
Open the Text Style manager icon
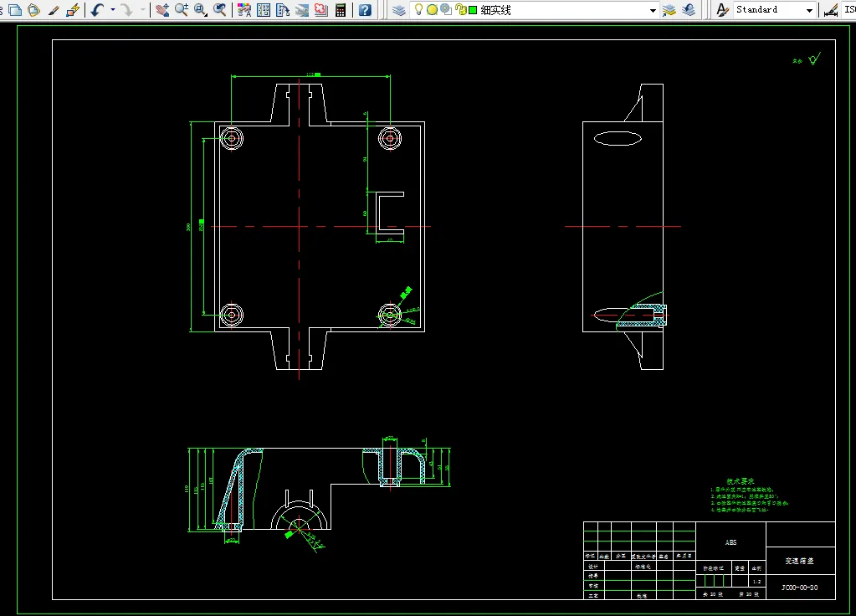coord(722,10)
